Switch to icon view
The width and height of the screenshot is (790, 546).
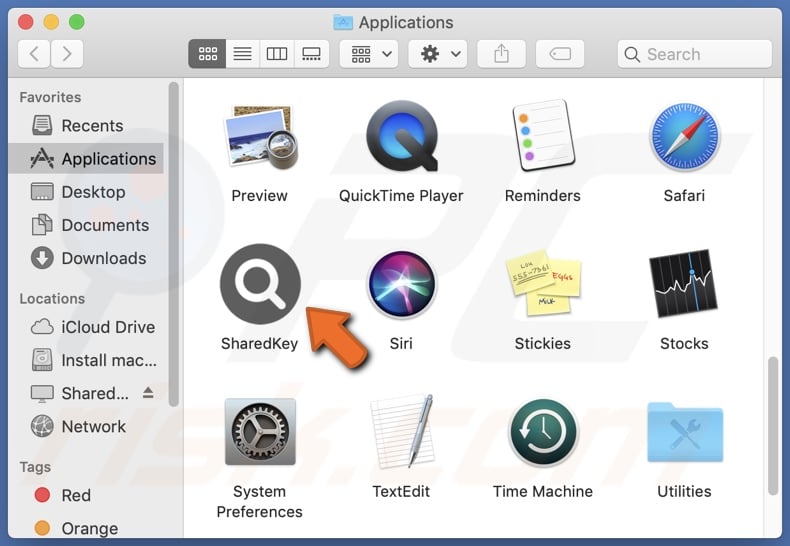[207, 53]
